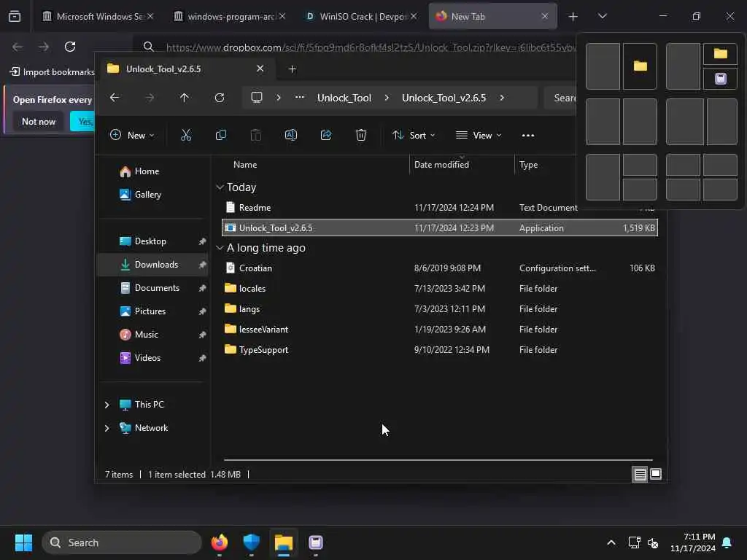
Task: Click the Copy icon in Explorer toolbar
Action: pyautogui.click(x=220, y=136)
